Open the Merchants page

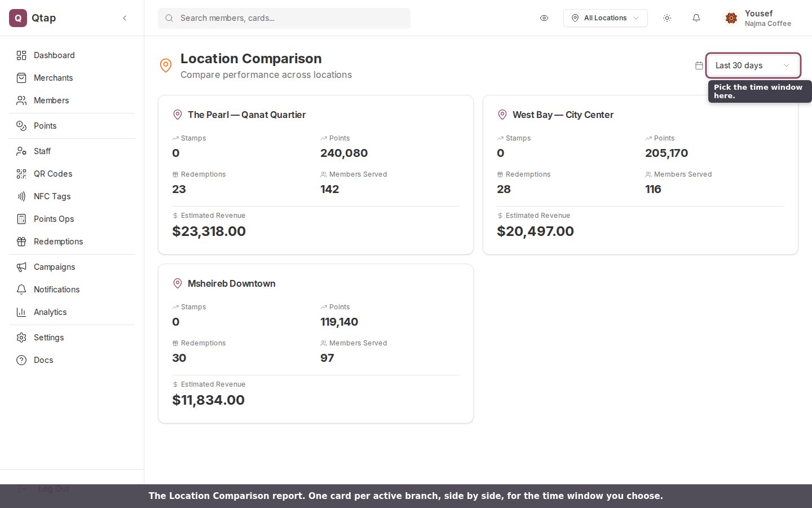click(72, 78)
